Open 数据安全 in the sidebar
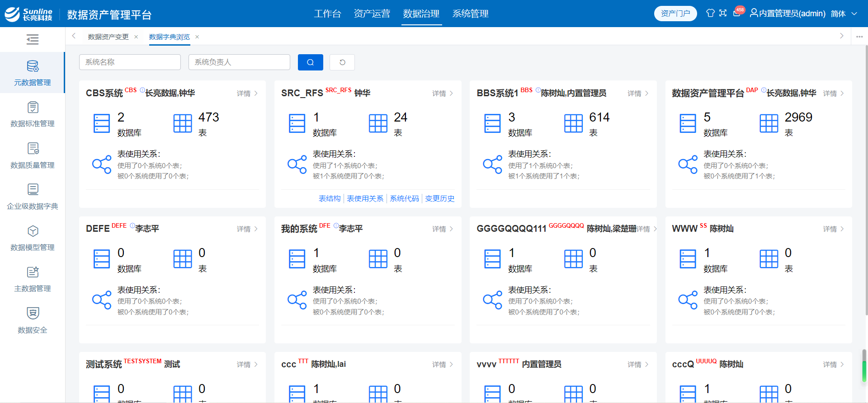 [x=32, y=321]
